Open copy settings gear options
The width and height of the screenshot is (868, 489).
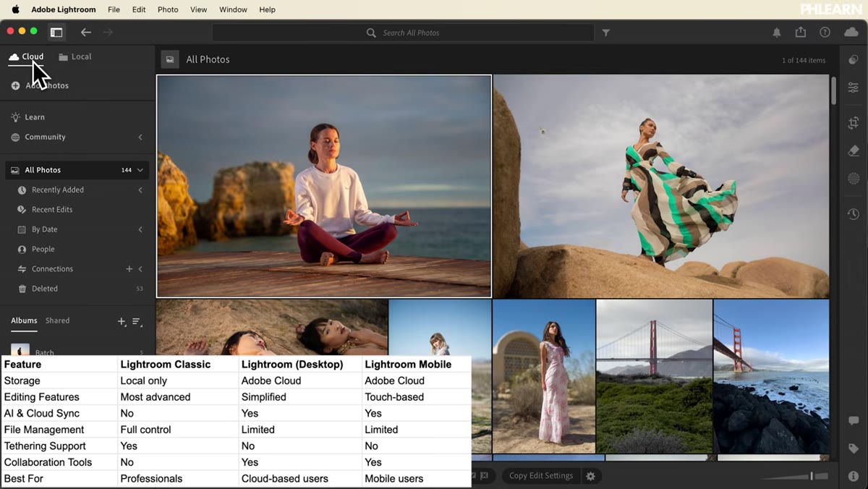591,476
